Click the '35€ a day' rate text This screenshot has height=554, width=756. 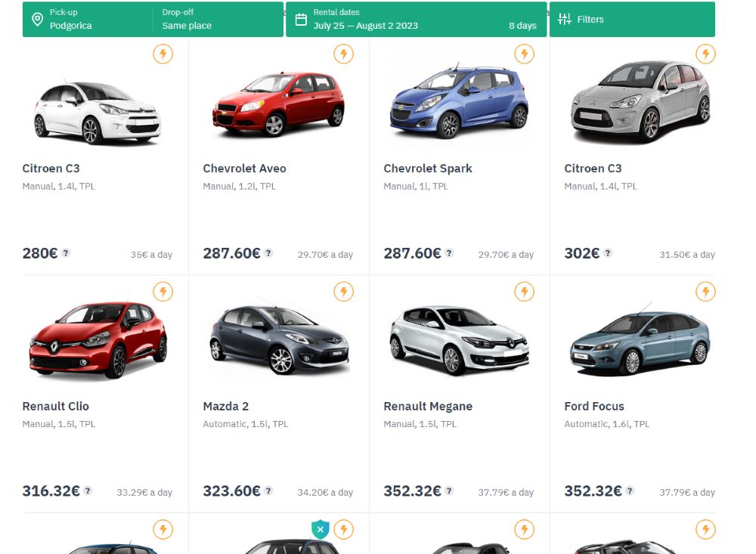point(151,255)
